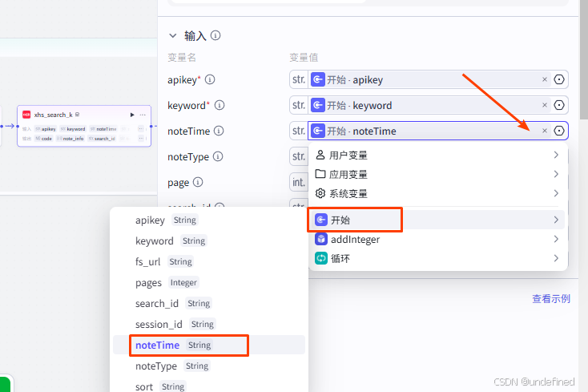The height and width of the screenshot is (392, 588).
Task: Open info tooltip next to 输入 heading
Action: coord(215,35)
